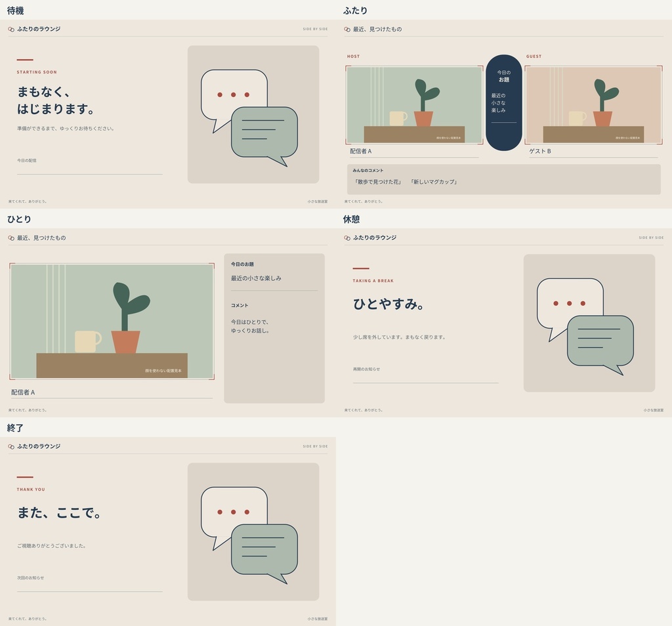Screen dimensions: 672x626
Task: Click SIDE BY SIDE in the 終了 header
Action: point(315,446)
